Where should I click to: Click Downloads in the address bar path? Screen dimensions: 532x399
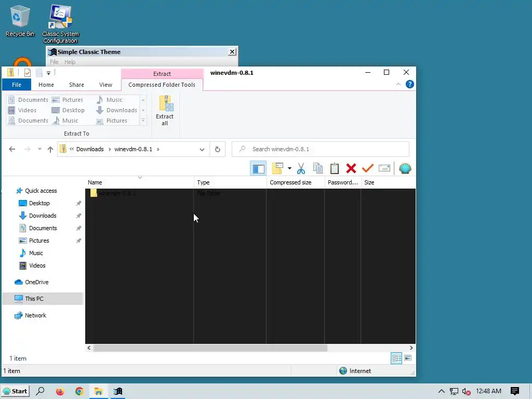click(x=90, y=149)
